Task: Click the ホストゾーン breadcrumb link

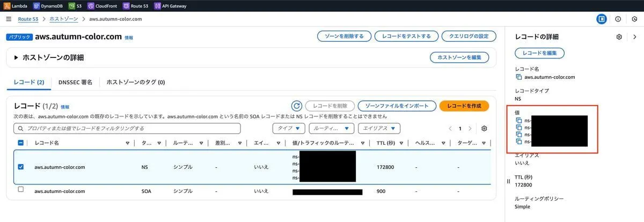Action: [63, 19]
